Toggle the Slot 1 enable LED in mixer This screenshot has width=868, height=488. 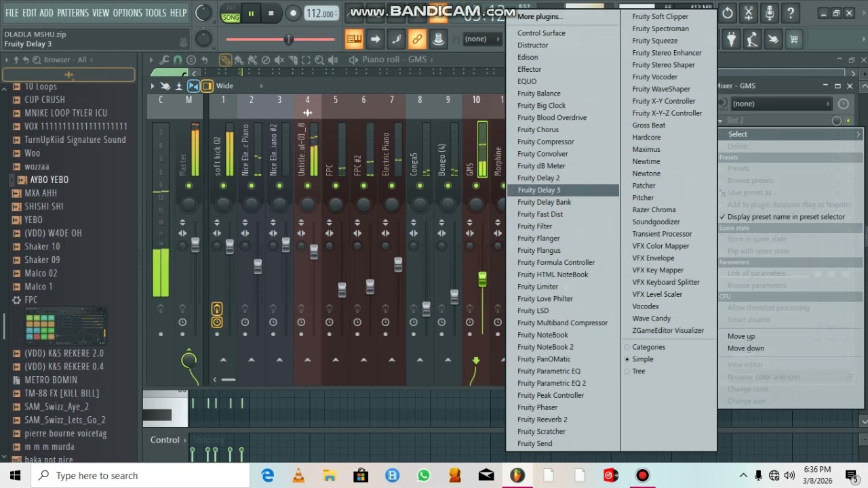(848, 121)
